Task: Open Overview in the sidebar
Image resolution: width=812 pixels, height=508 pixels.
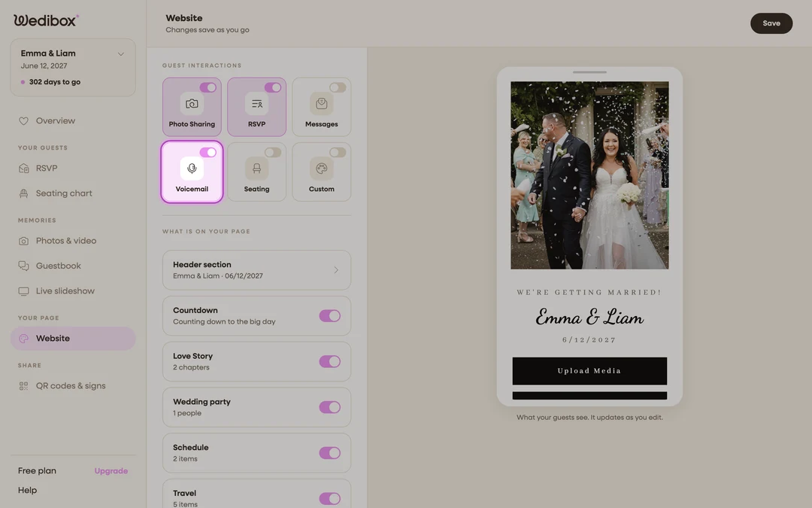Action: click(x=73, y=120)
